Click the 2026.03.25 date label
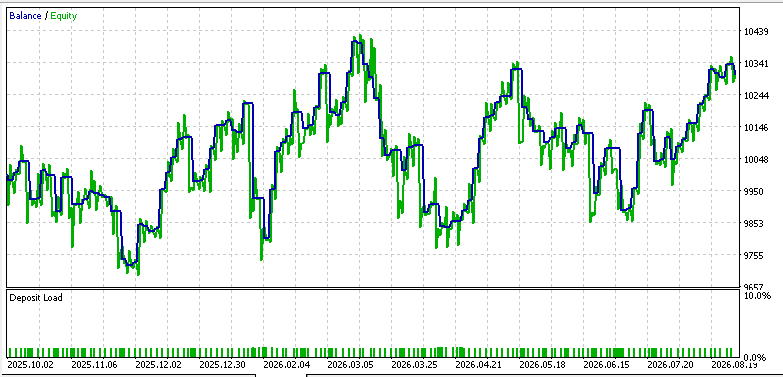 (x=413, y=365)
